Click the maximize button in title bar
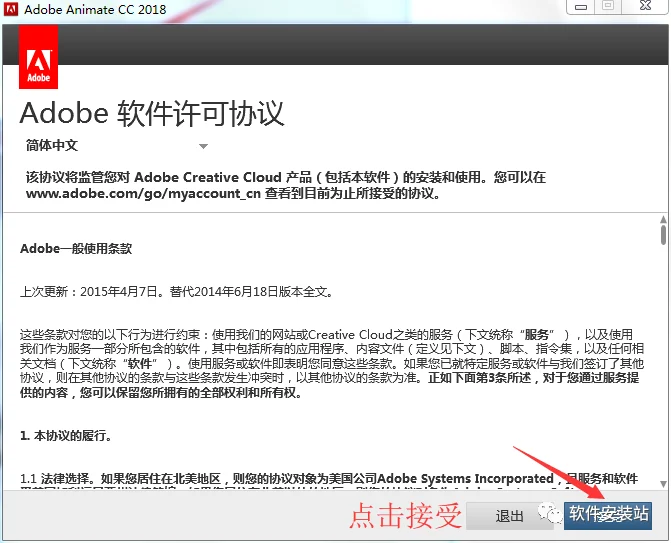 (x=608, y=6)
